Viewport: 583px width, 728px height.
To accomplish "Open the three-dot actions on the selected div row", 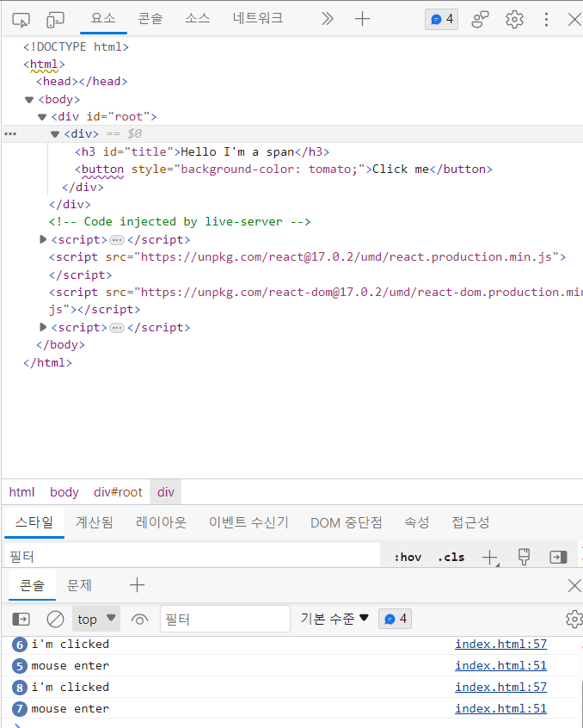I will click(10, 133).
